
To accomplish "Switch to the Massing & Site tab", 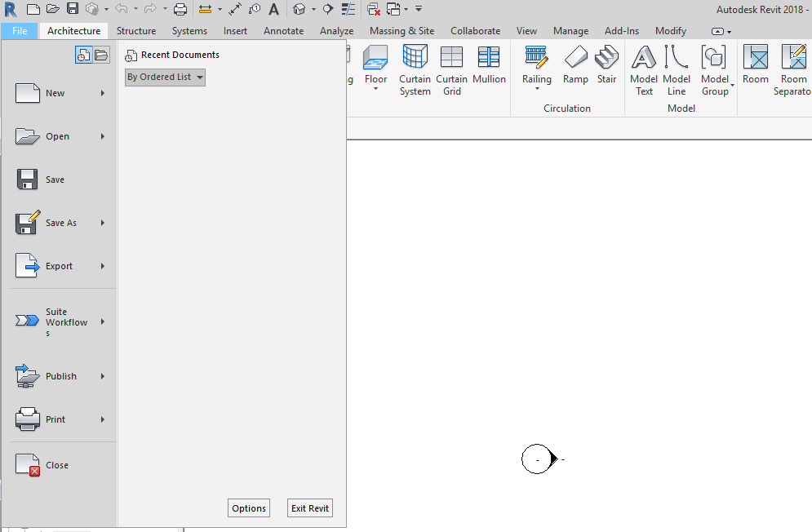I will tap(402, 31).
